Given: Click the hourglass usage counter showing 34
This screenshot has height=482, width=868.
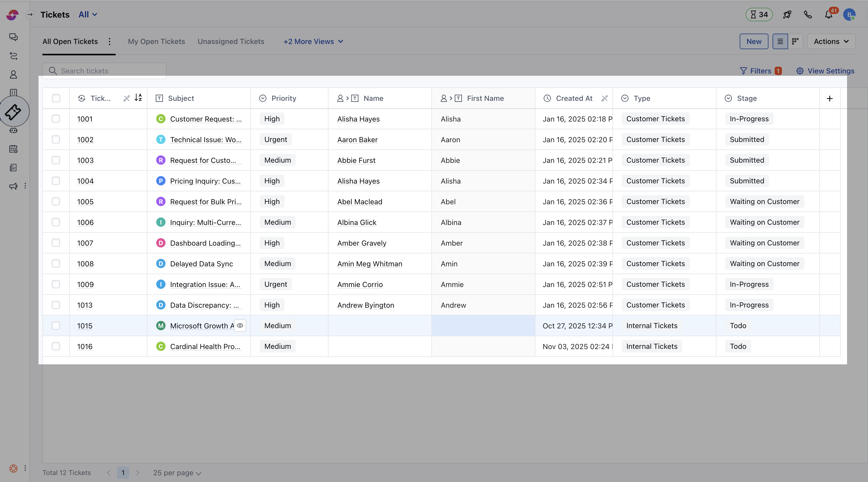Looking at the screenshot, I should click(x=759, y=14).
